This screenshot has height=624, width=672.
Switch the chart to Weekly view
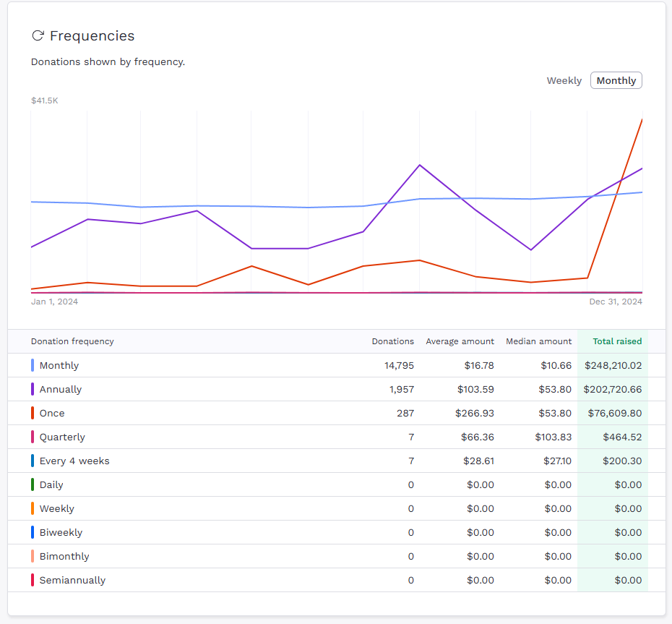564,80
